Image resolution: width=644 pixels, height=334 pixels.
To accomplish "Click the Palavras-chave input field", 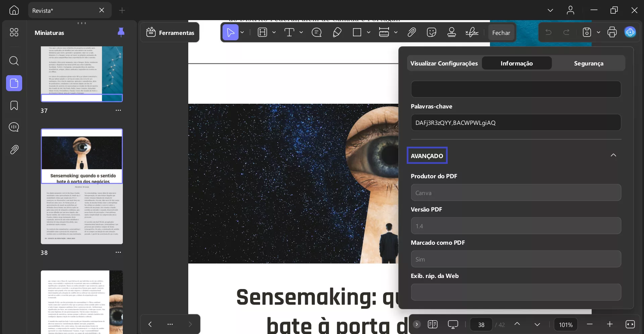I will click(516, 123).
